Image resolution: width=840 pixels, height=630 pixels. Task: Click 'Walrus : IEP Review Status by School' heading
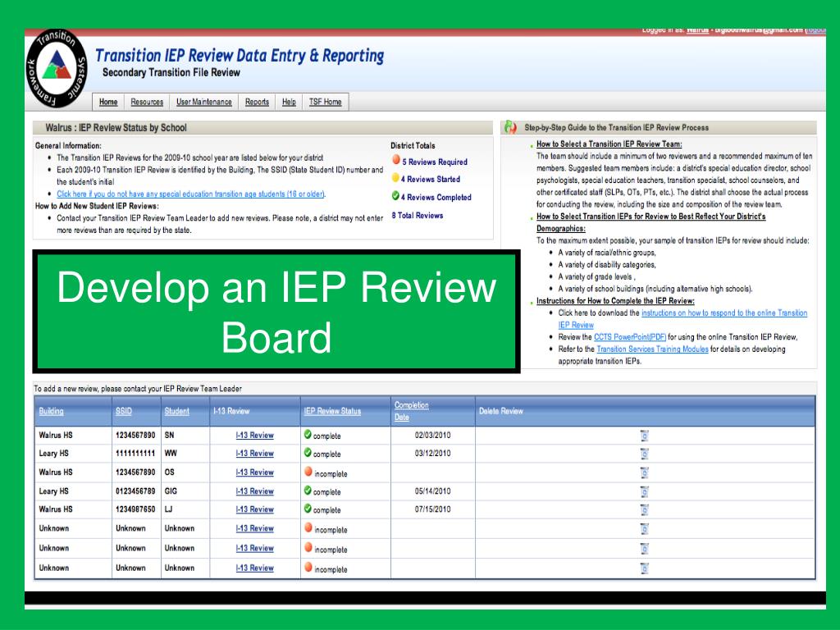coord(116,127)
